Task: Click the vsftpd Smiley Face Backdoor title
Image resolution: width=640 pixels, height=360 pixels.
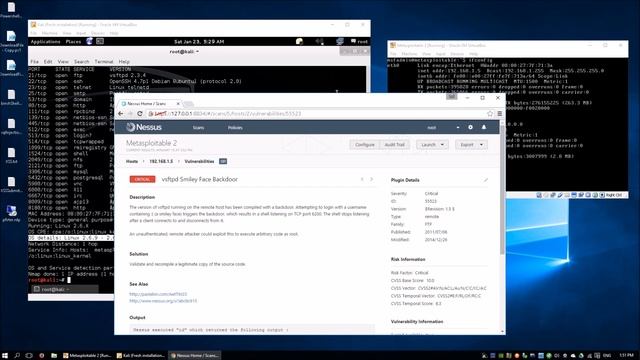Action: (200, 179)
